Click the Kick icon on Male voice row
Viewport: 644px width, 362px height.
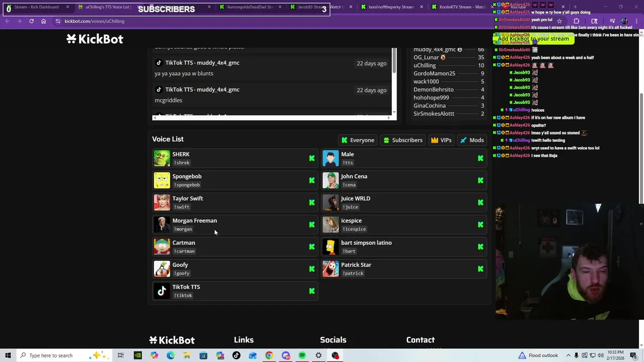480,158
